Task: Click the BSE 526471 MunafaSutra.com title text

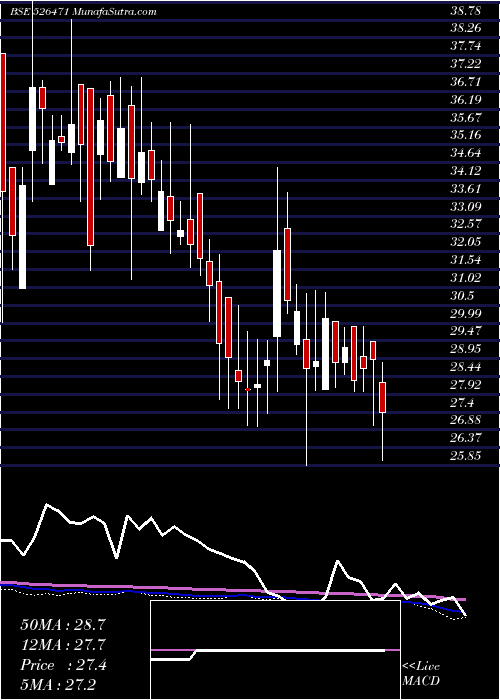Action: [83, 12]
